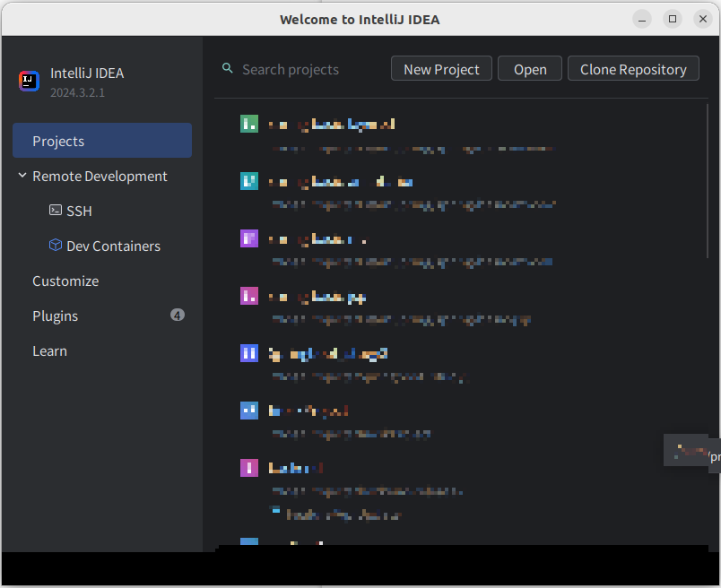Image resolution: width=721 pixels, height=588 pixels.
Task: Open the project with teal icon
Action: point(249,181)
